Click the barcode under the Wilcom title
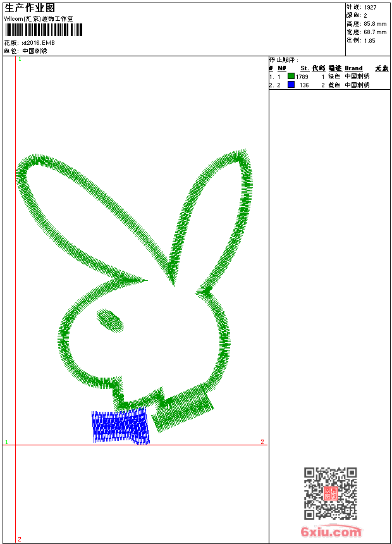 tap(44, 30)
